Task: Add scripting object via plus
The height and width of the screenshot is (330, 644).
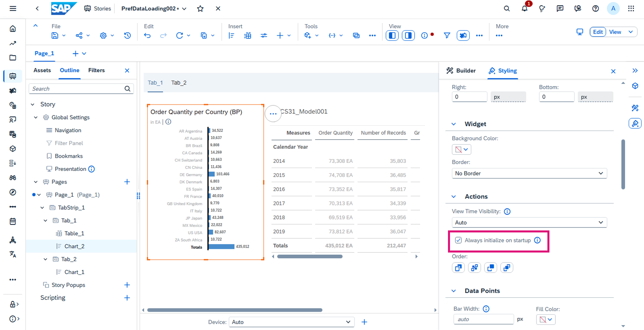Action: click(x=127, y=298)
